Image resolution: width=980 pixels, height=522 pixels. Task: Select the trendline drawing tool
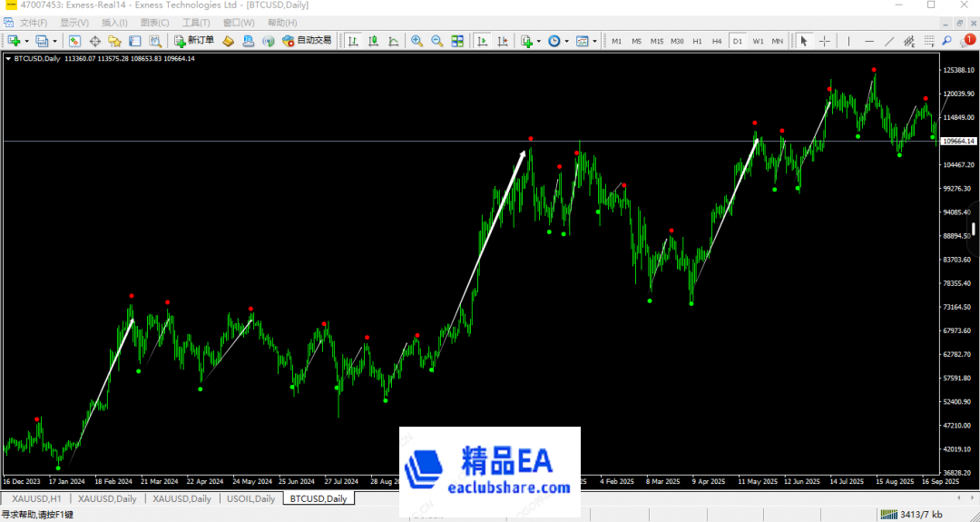[889, 41]
